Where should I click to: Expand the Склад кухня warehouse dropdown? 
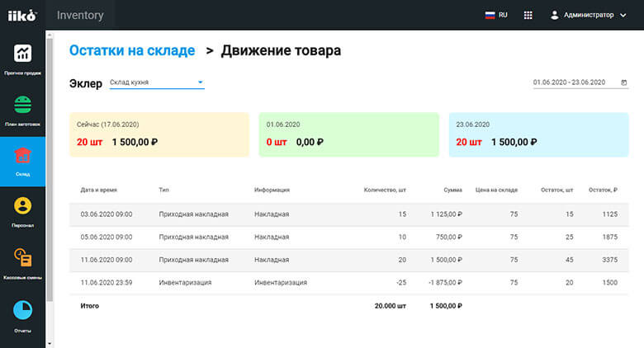[200, 82]
